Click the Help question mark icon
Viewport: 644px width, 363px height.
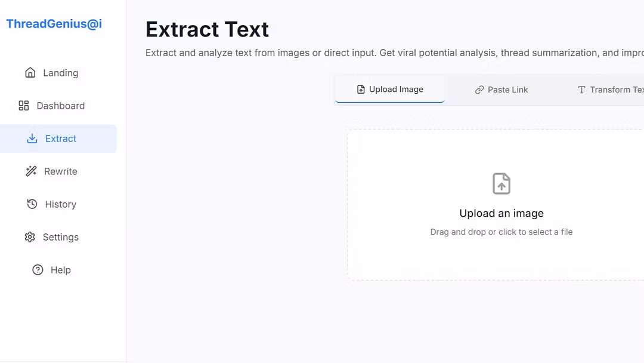pos(38,270)
